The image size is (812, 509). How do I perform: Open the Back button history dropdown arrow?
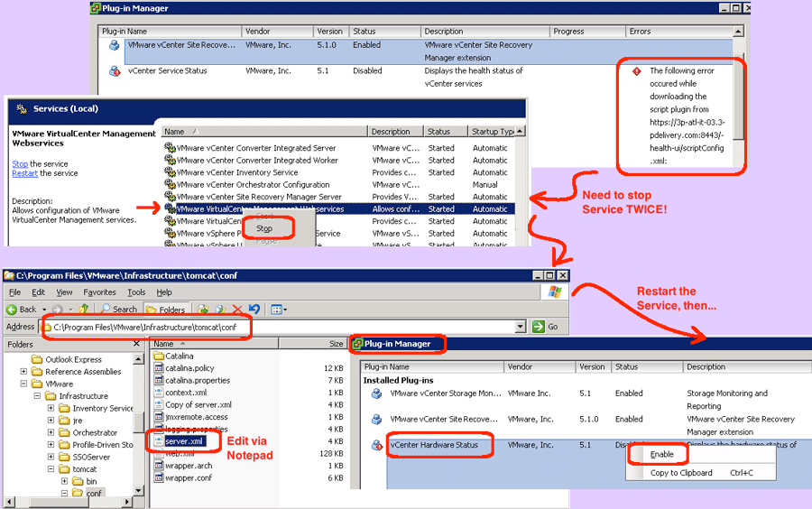tap(44, 310)
